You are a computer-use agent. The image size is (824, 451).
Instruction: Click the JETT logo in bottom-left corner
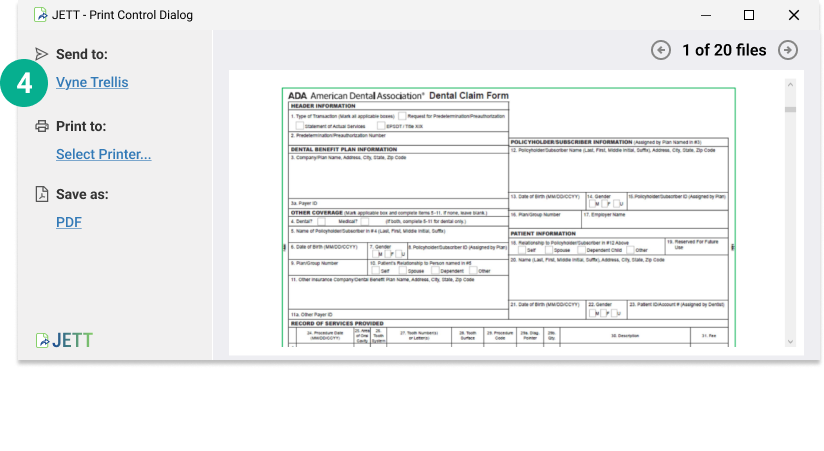coord(64,340)
